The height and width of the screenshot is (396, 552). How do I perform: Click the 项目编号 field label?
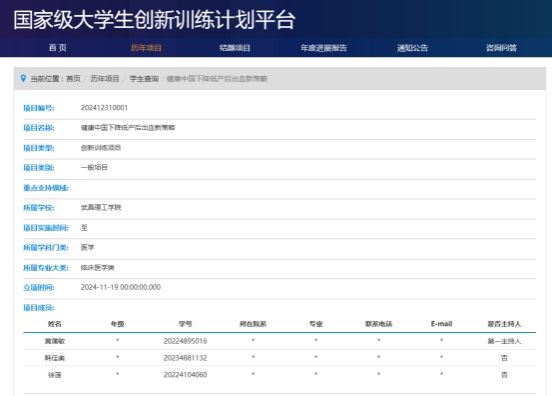tap(39, 108)
